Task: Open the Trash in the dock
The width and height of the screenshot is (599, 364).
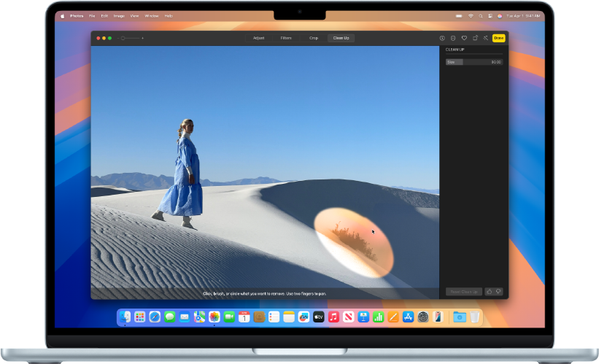Action: tap(474, 317)
